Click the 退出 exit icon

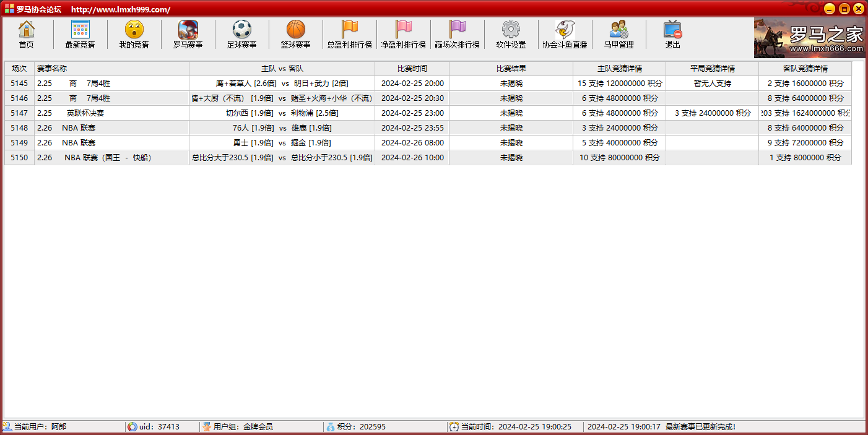[672, 30]
